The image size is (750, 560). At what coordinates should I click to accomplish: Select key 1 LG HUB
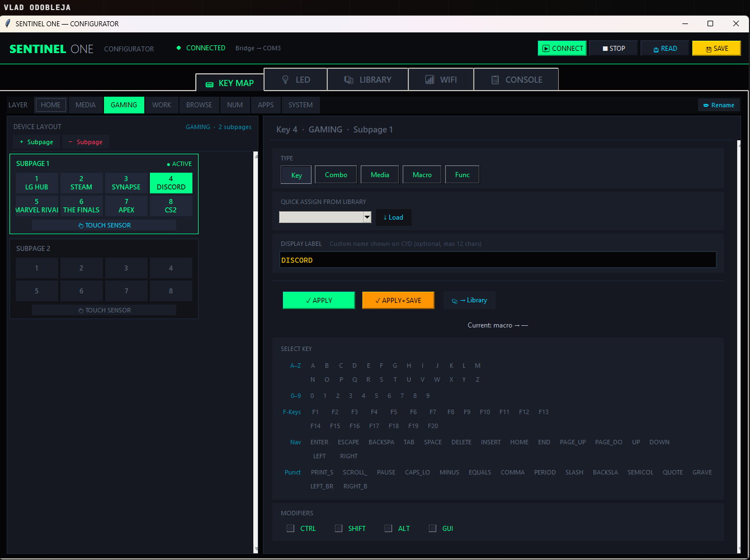[x=37, y=183]
